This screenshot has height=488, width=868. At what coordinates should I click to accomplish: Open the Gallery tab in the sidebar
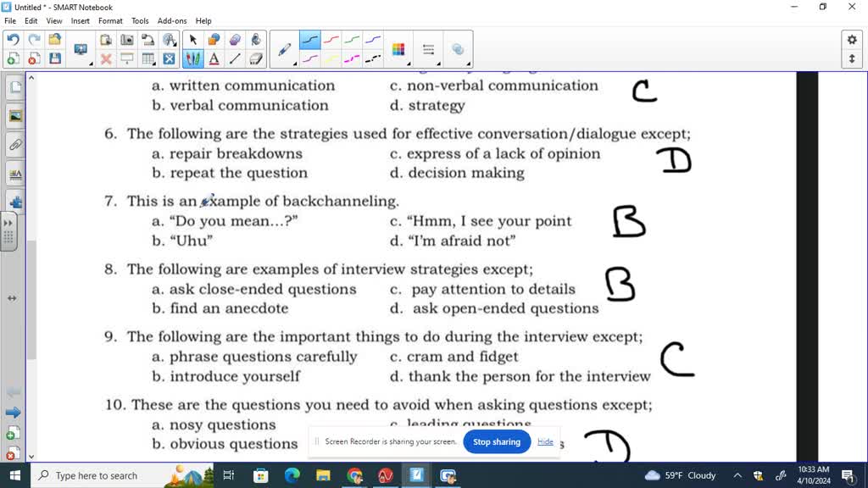click(14, 116)
